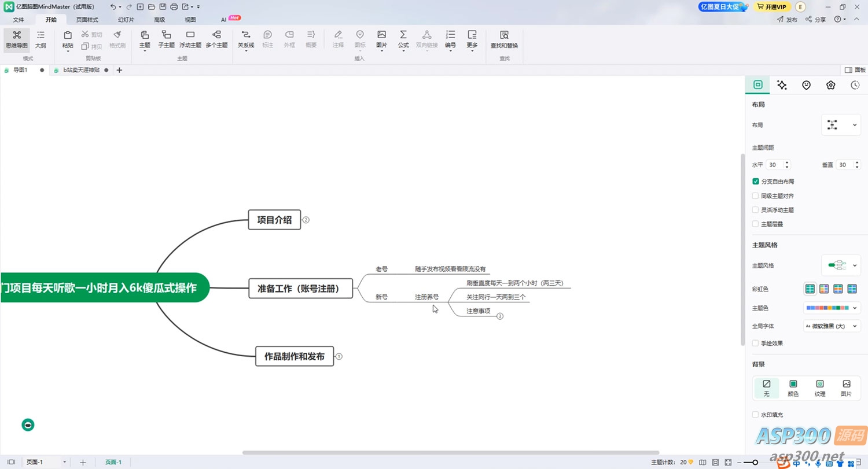Insert a 关系线 relationship line
This screenshot has height=469, width=868.
[246, 39]
